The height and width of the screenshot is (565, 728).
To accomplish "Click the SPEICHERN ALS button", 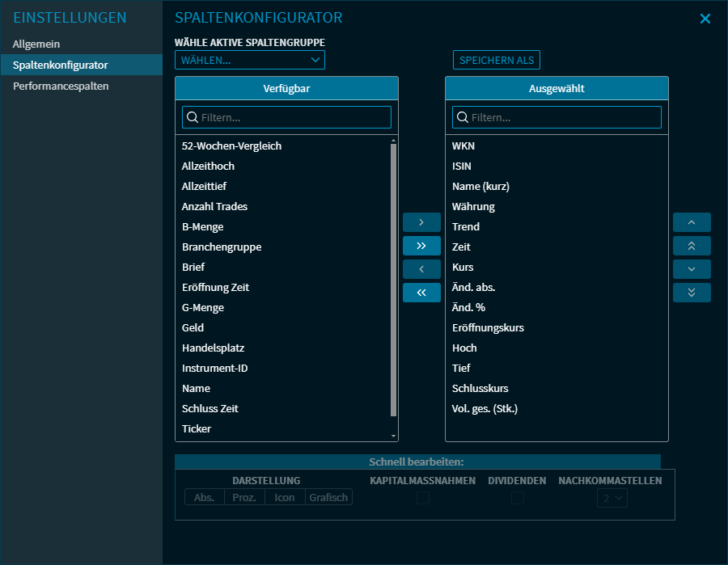I will click(497, 60).
